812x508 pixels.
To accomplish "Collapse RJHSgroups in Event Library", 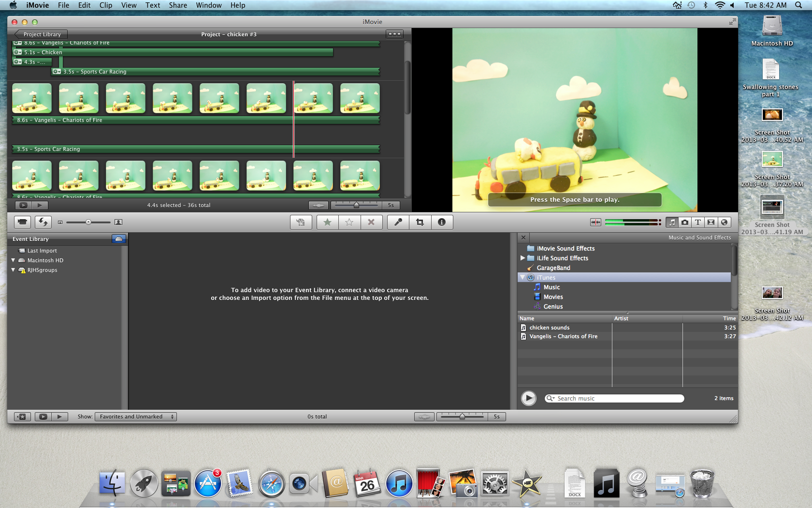I will [13, 270].
